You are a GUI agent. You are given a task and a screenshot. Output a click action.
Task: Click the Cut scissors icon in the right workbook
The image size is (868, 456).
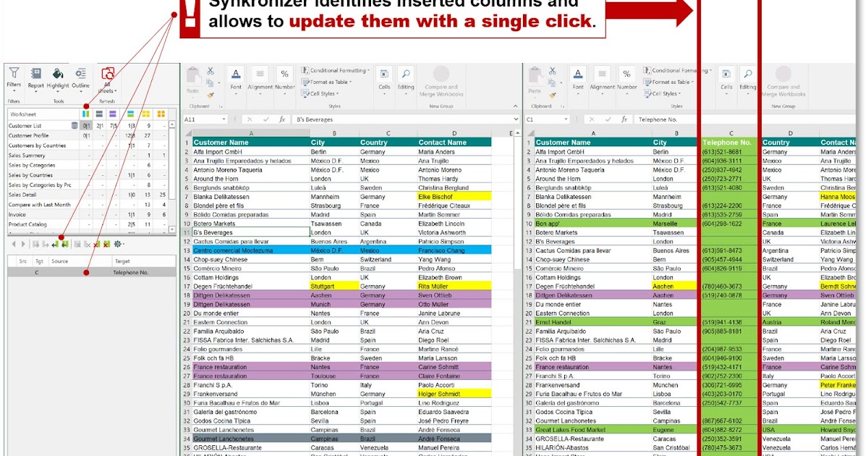552,71
